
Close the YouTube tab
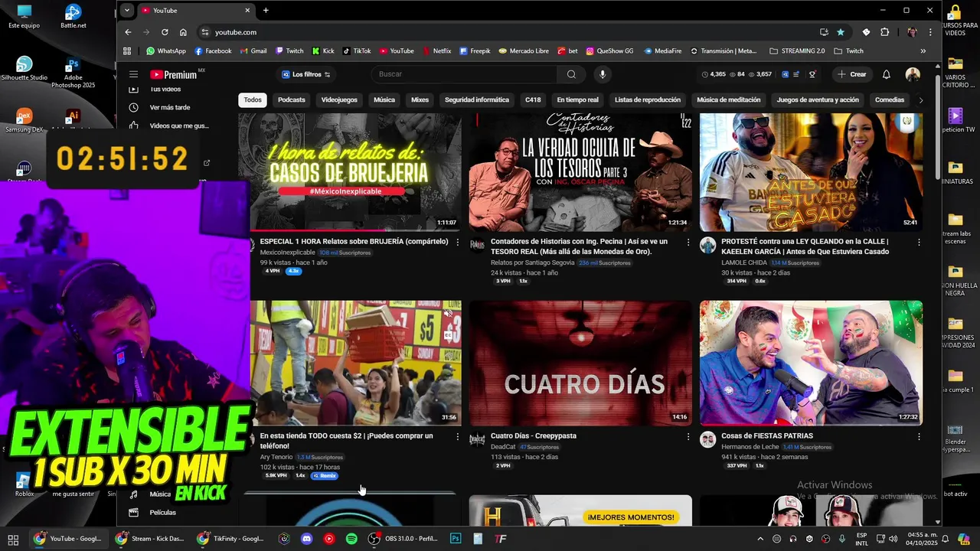[x=247, y=10]
